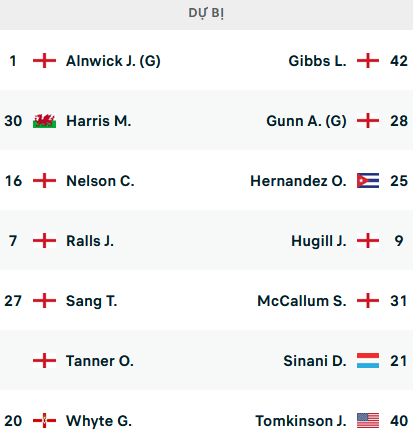The height and width of the screenshot is (439, 413).
Task: Click the USA flag next to Tomkinson J.
Action: click(x=368, y=421)
